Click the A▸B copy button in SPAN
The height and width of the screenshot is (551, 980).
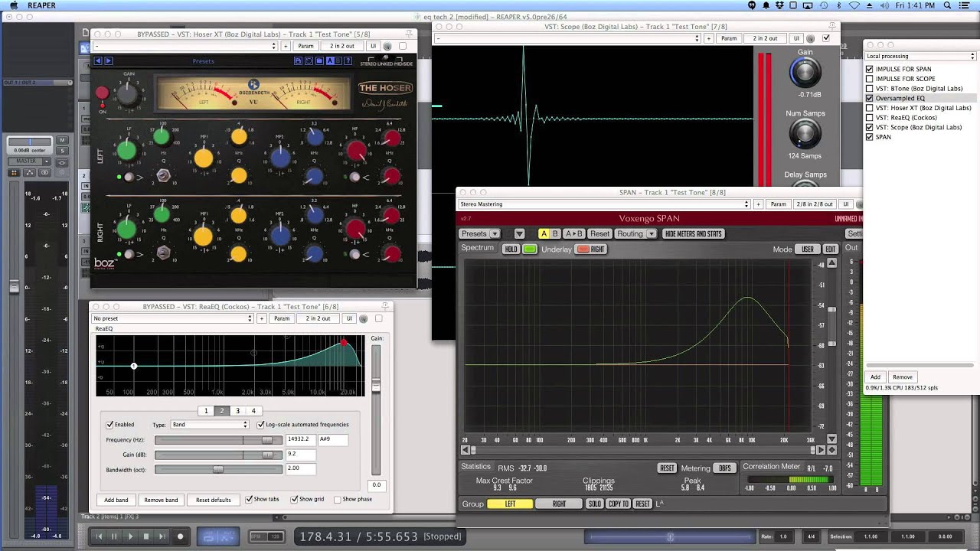[574, 233]
